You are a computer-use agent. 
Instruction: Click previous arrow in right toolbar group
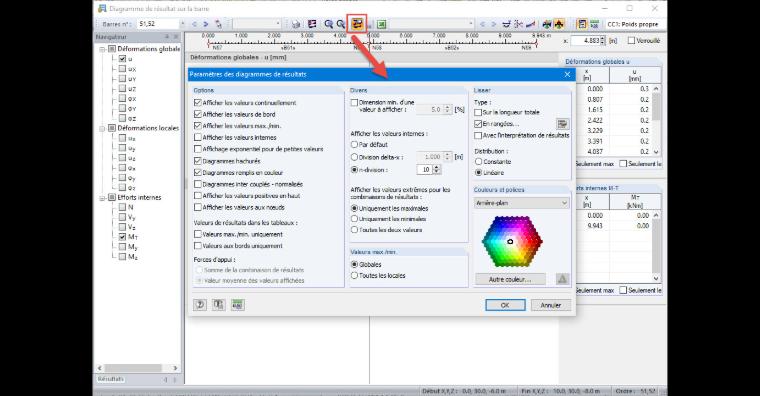coord(482,24)
